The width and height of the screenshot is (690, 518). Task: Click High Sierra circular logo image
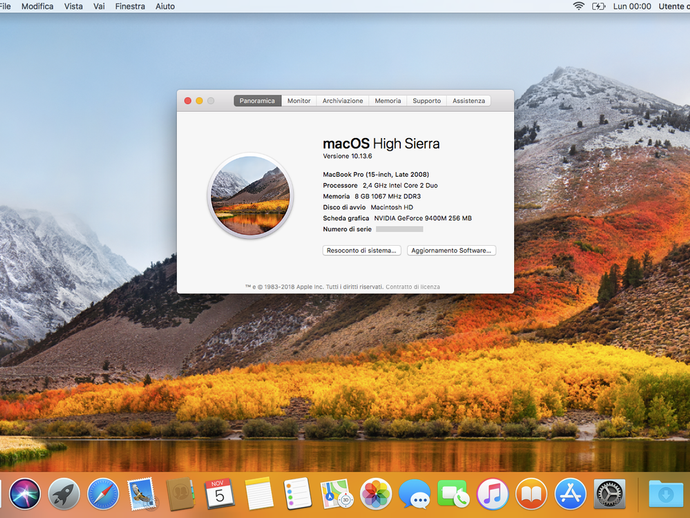(250, 196)
